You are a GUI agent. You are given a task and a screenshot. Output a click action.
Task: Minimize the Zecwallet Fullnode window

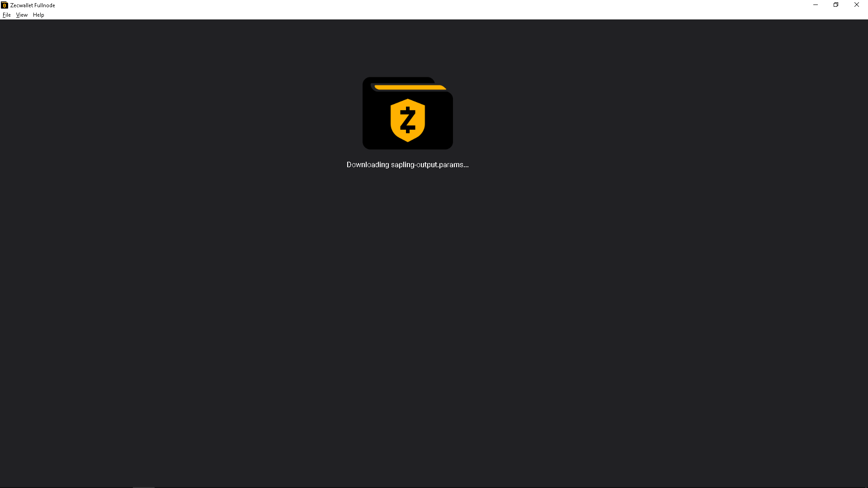click(x=816, y=5)
